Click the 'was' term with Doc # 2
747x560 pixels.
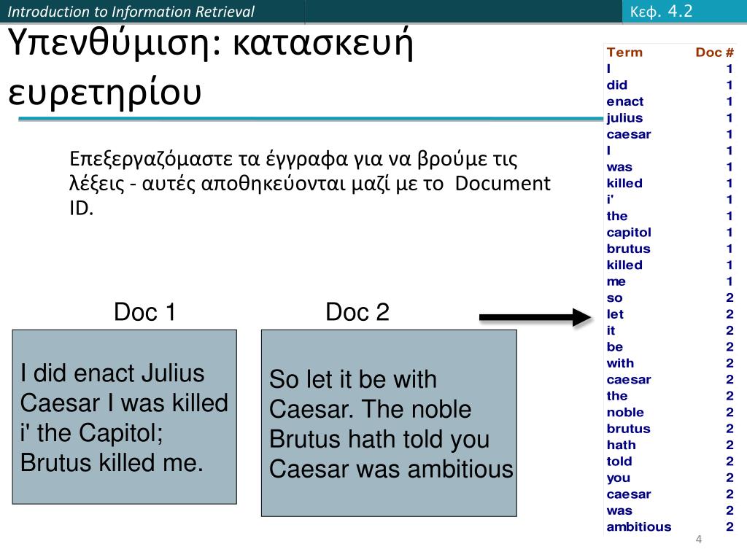(x=619, y=511)
